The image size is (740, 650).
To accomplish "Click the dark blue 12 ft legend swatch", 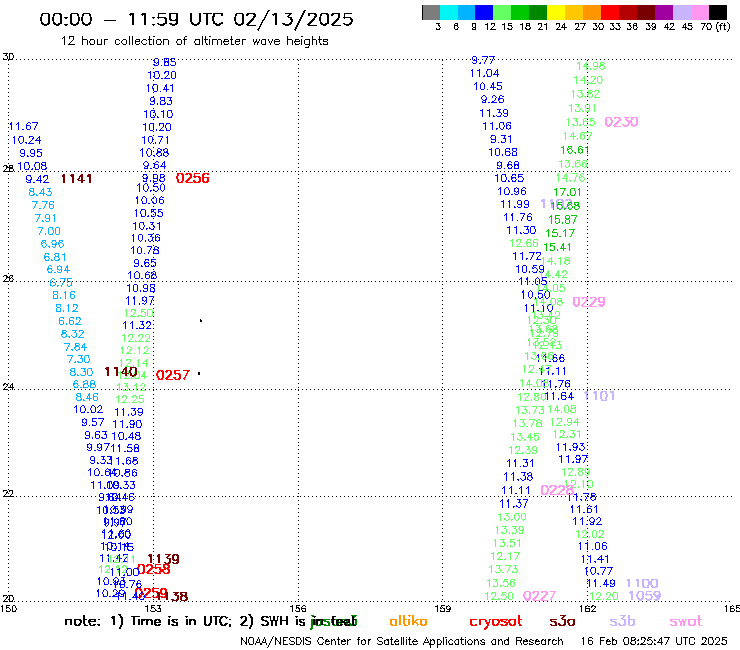I will tap(484, 12).
